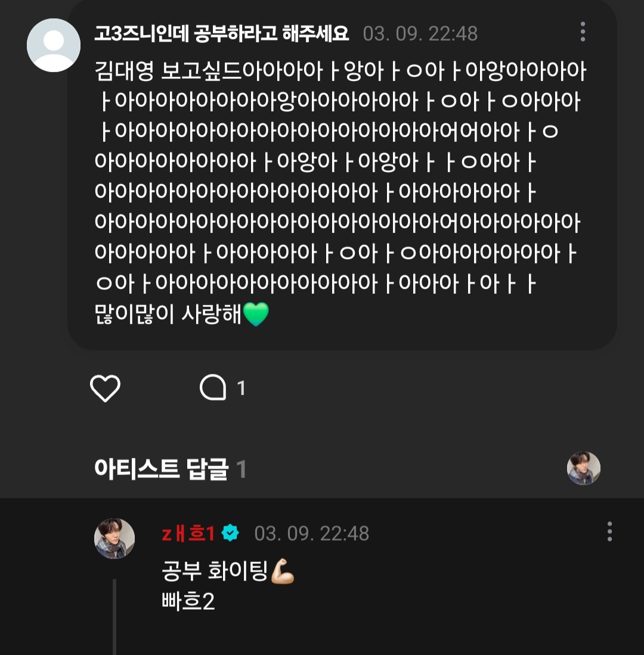Image resolution: width=644 pixels, height=655 pixels.
Task: Open the profile of username zㅐ흐1
Action: 188,533
